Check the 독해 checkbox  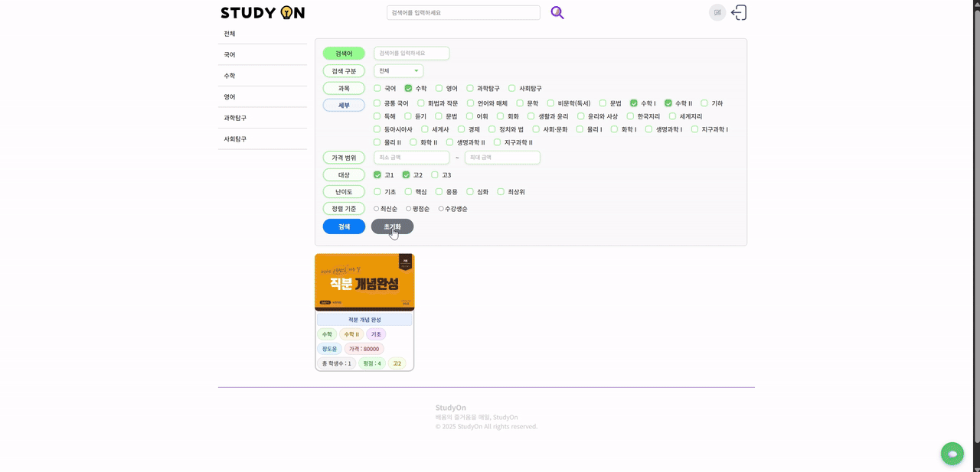click(377, 116)
